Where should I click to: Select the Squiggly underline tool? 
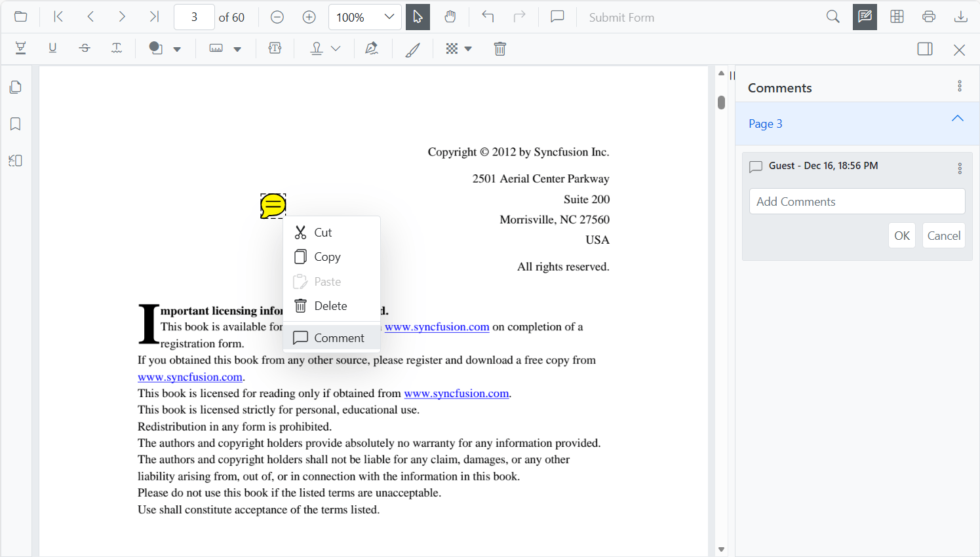pos(117,48)
